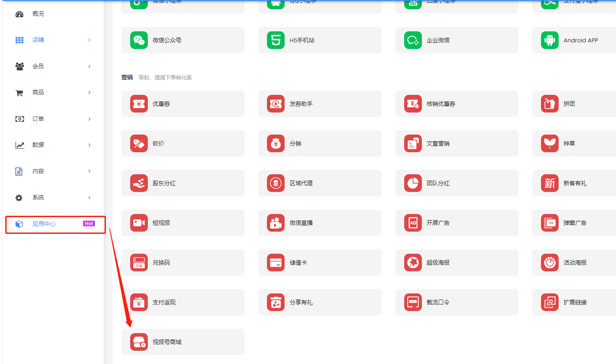The width and height of the screenshot is (616, 364).
Task: Open the 分享有礼 icon
Action: tap(276, 302)
